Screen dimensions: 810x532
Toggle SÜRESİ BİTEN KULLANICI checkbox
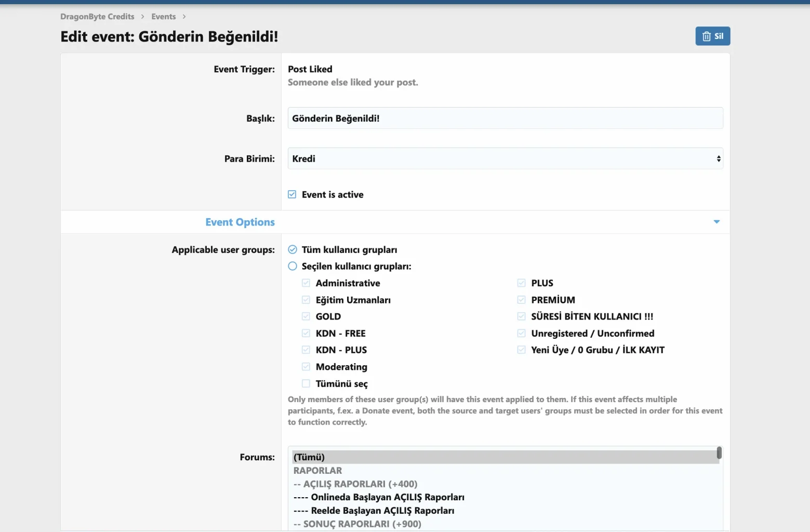coord(521,316)
